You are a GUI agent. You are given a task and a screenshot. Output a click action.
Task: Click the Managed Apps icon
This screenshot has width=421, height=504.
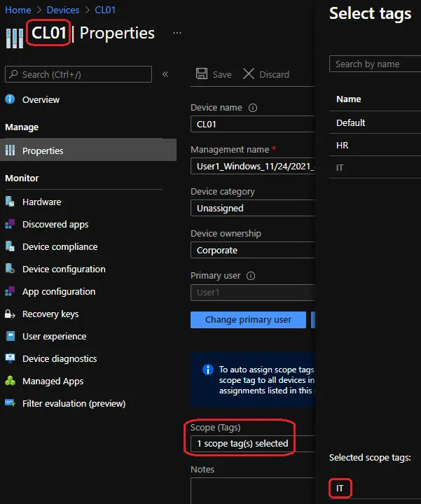point(10,381)
